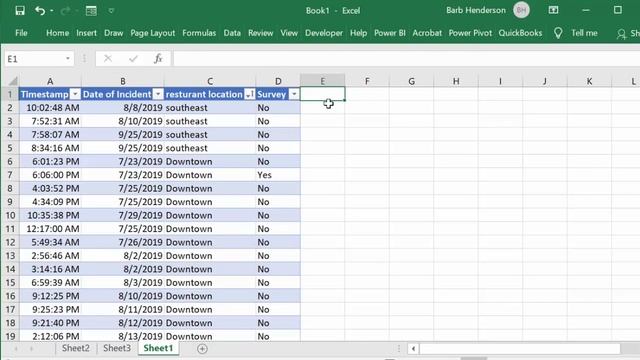Image resolution: width=640 pixels, height=360 pixels.
Task: Open Ribbon Display Options icon
Action: coord(553,10)
